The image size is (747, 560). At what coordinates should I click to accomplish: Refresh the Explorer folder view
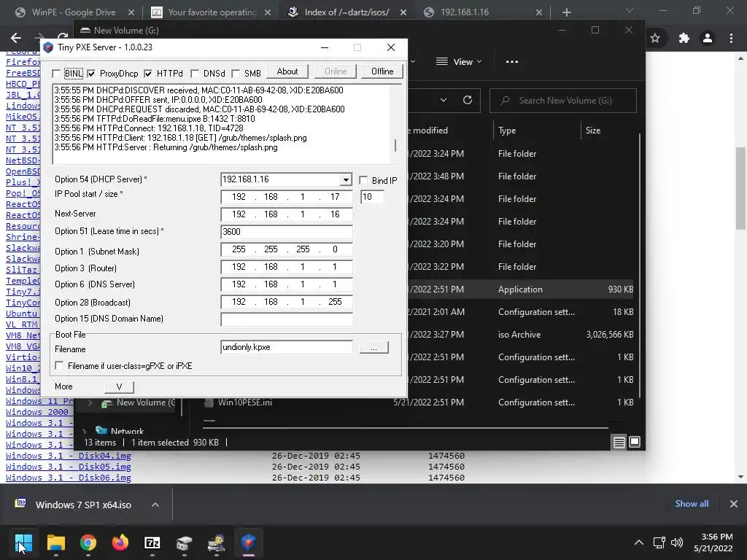[468, 100]
